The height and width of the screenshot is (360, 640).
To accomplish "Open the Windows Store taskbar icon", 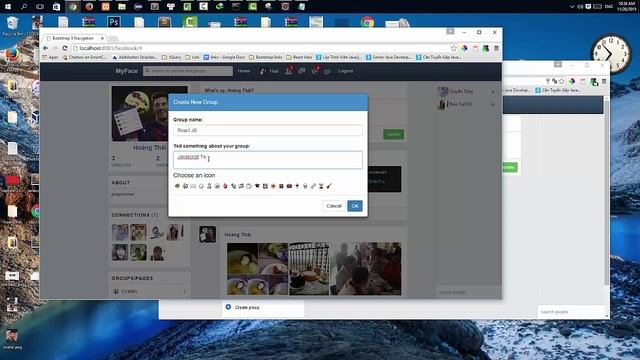I will 56,7.
